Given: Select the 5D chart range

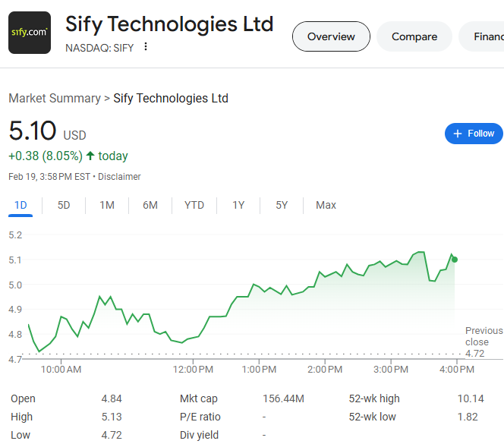Looking at the screenshot, I should (x=64, y=205).
